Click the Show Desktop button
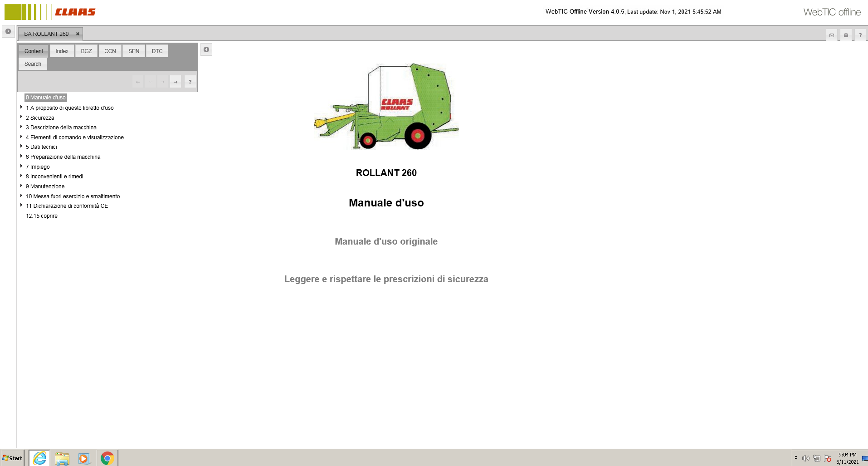The image size is (868, 466). click(865, 458)
